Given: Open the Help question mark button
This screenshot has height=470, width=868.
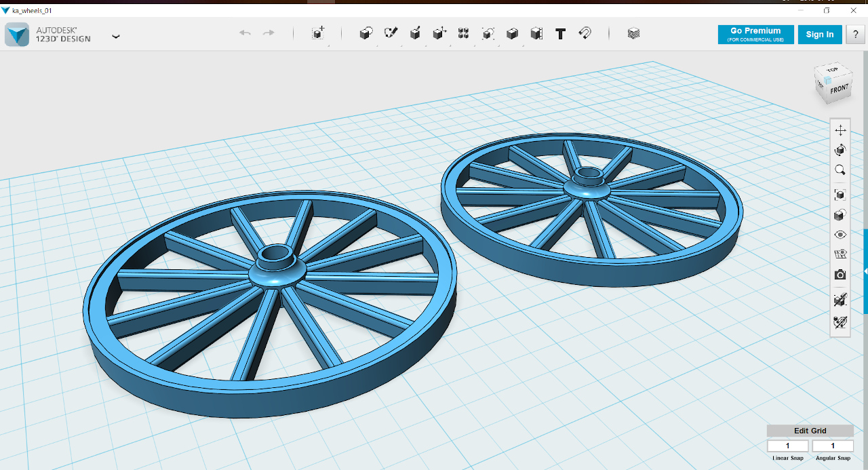Looking at the screenshot, I should coord(855,35).
